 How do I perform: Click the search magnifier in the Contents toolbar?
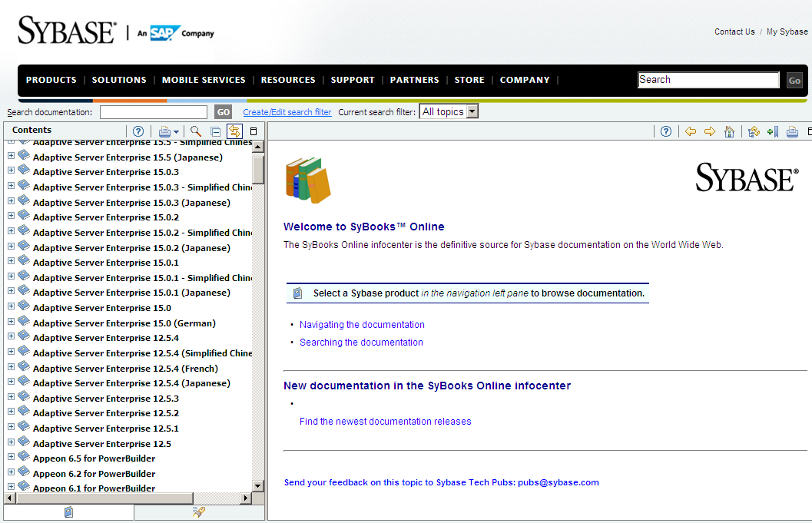[196, 131]
